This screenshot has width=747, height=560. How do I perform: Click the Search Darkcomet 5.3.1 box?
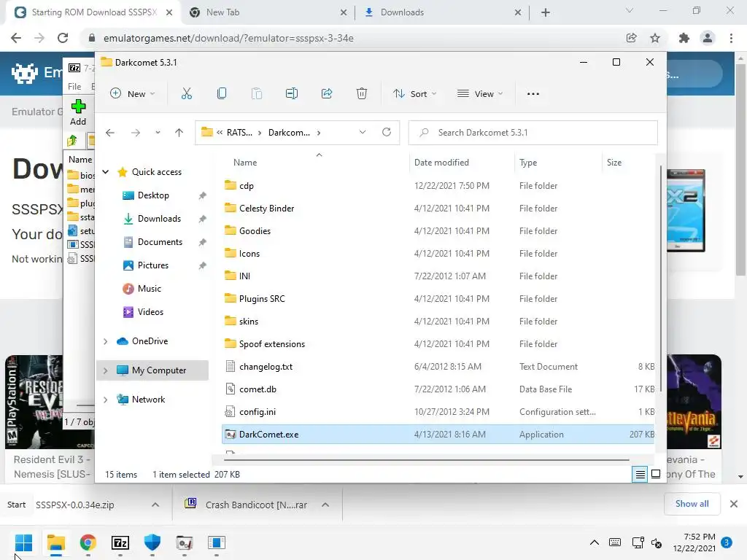point(533,133)
